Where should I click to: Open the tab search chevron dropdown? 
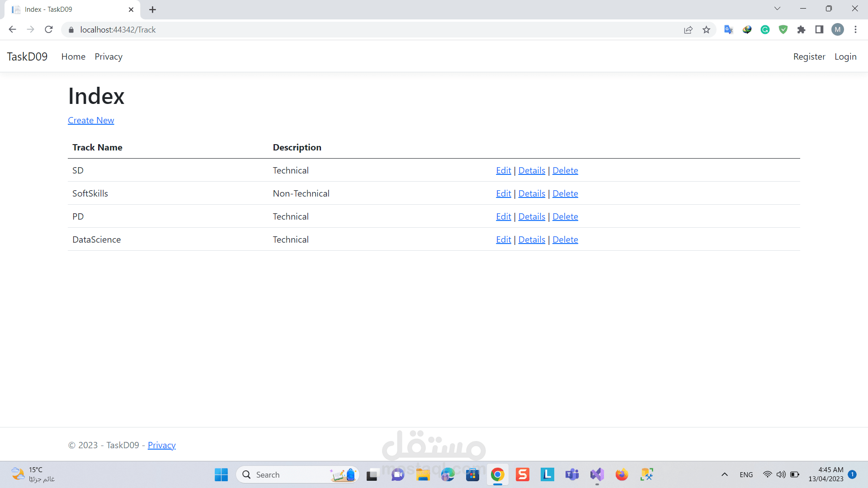pyautogui.click(x=777, y=9)
